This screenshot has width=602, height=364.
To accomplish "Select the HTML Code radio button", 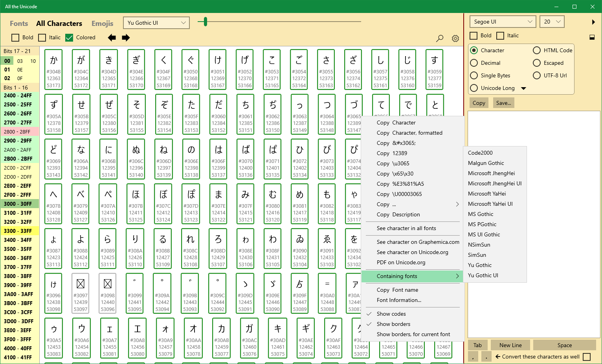I will point(537,50).
